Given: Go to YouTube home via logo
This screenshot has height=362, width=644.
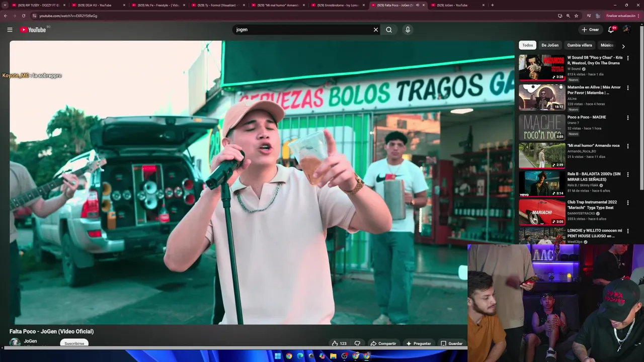Looking at the screenshot, I should click(x=33, y=30).
